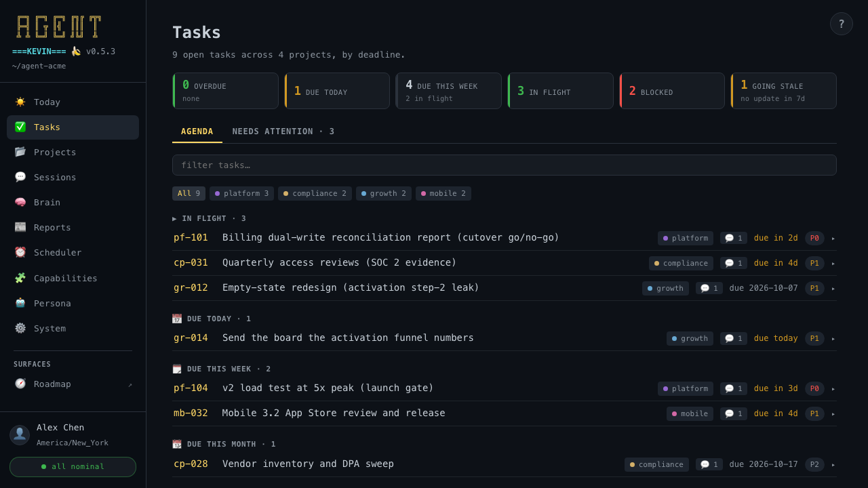868x488 pixels.
Task: Focus the filter tasks input
Action: (505, 165)
